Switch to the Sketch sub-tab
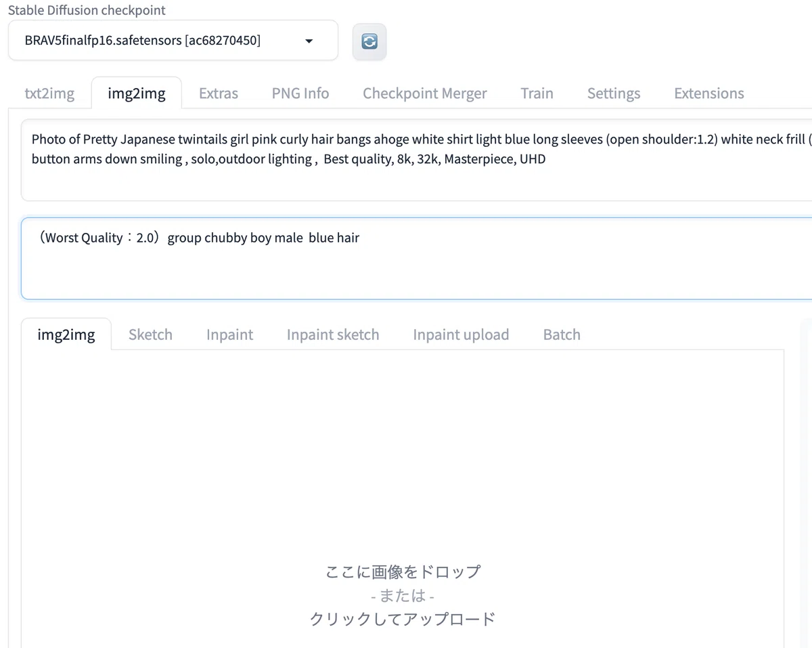812x648 pixels. [150, 334]
